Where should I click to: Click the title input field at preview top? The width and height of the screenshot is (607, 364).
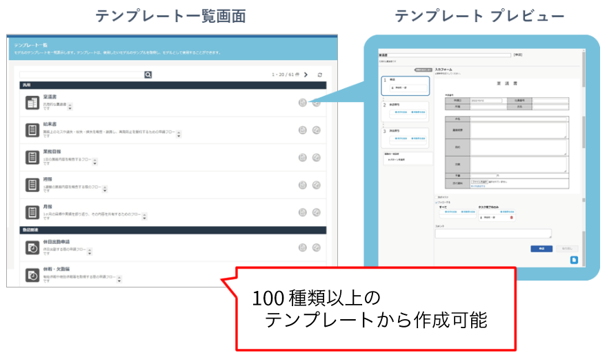point(444,55)
